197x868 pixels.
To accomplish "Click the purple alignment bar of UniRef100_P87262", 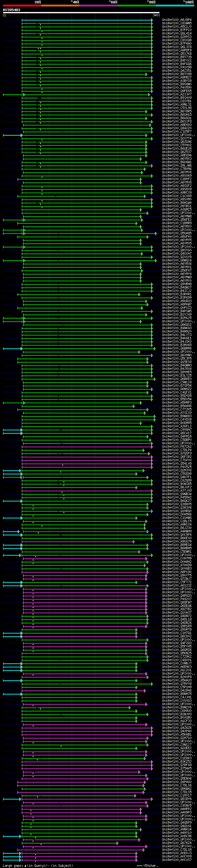I will (87, 447).
